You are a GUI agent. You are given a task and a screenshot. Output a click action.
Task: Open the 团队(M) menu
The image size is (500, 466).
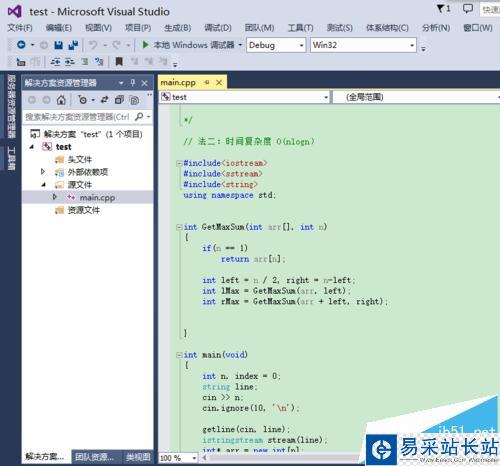coord(260,28)
